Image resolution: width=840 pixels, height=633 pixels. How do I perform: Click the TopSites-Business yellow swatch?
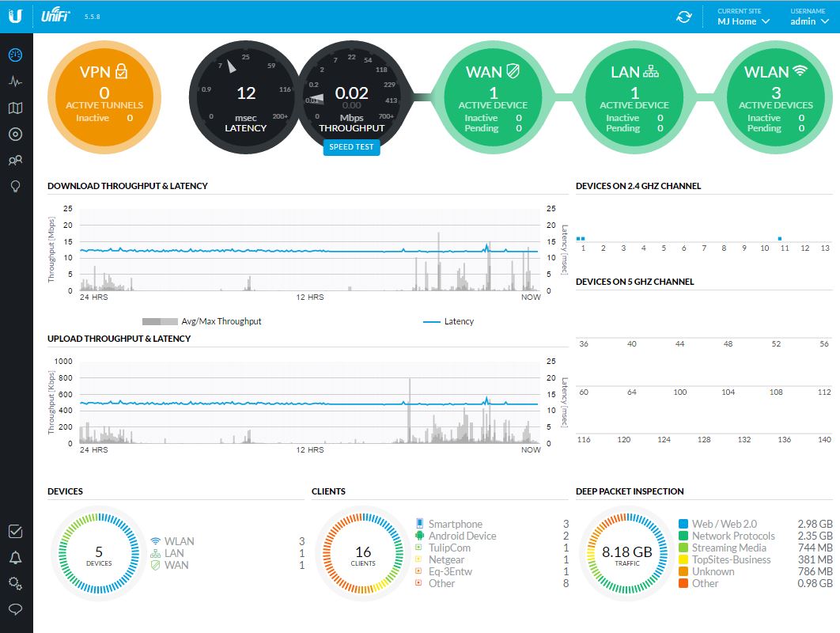click(683, 559)
